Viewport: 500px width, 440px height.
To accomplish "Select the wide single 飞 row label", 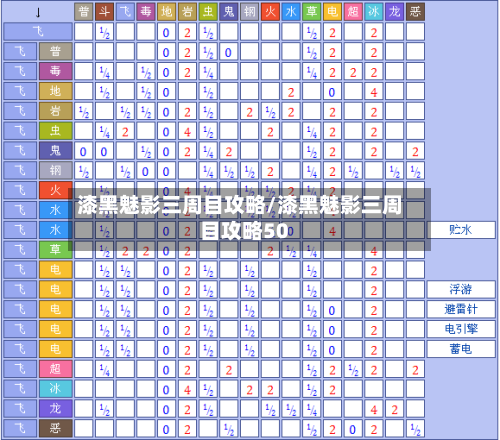I will point(38,32).
